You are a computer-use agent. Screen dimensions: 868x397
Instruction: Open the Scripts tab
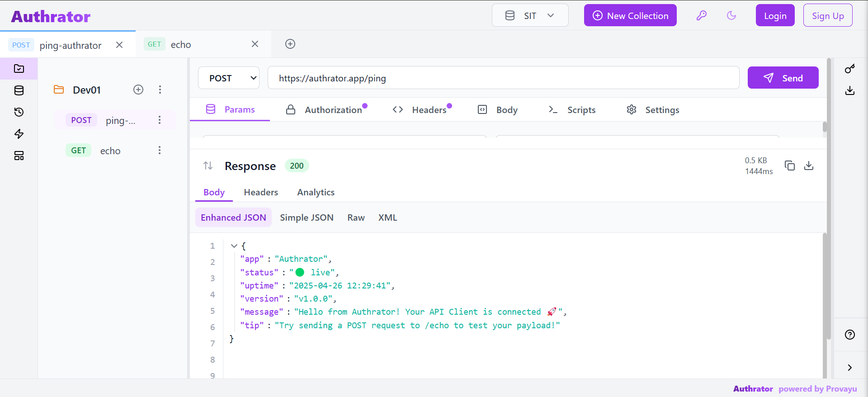click(572, 109)
